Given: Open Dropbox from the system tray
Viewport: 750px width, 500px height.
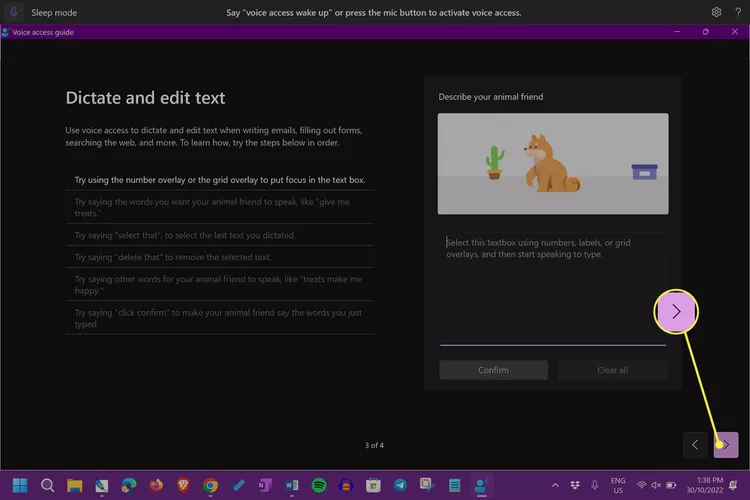Looking at the screenshot, I should coord(575,485).
